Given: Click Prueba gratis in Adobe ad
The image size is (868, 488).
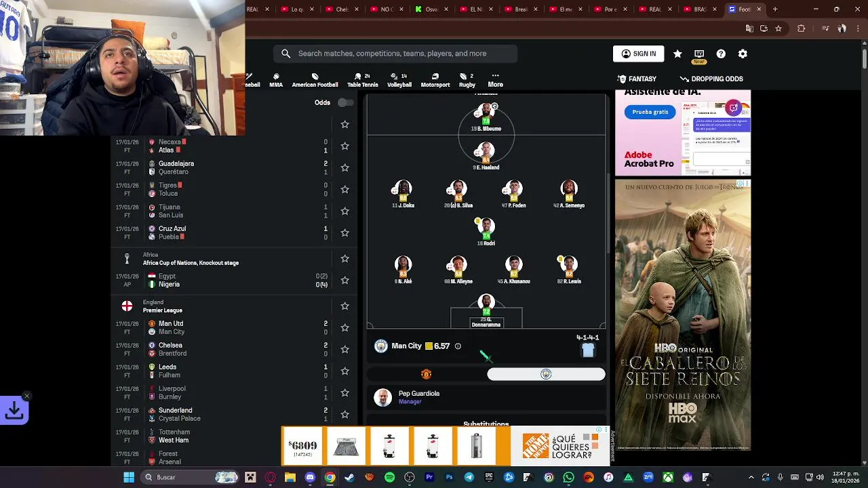Looking at the screenshot, I should coord(650,112).
